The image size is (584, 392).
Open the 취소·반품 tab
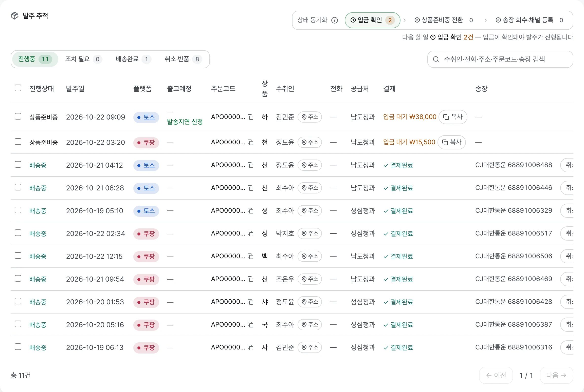coord(183,59)
